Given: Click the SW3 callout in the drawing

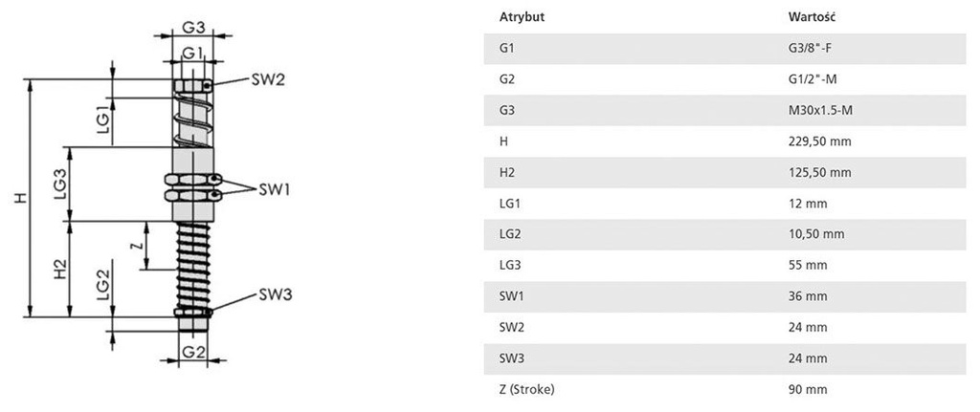Looking at the screenshot, I should click(274, 295).
